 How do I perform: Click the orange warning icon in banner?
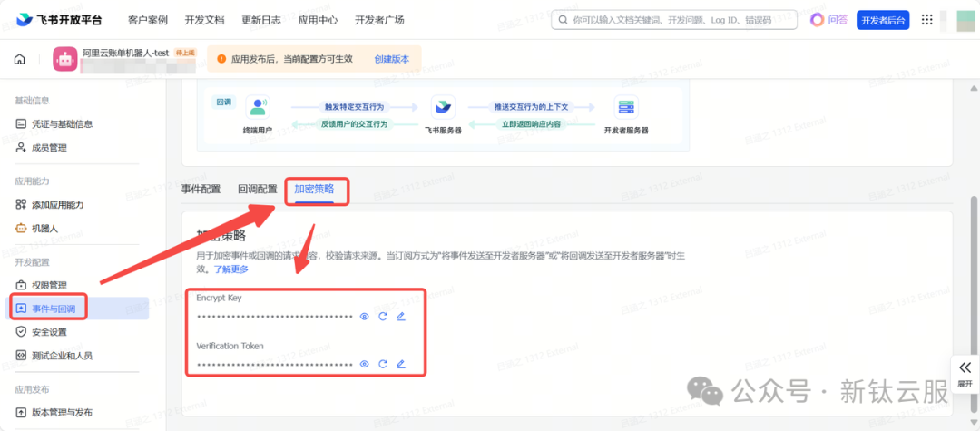(221, 59)
